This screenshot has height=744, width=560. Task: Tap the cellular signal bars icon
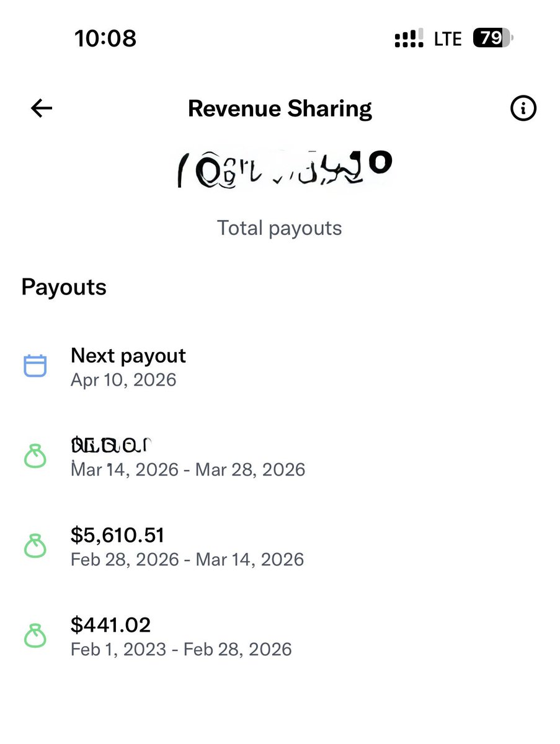(x=409, y=38)
